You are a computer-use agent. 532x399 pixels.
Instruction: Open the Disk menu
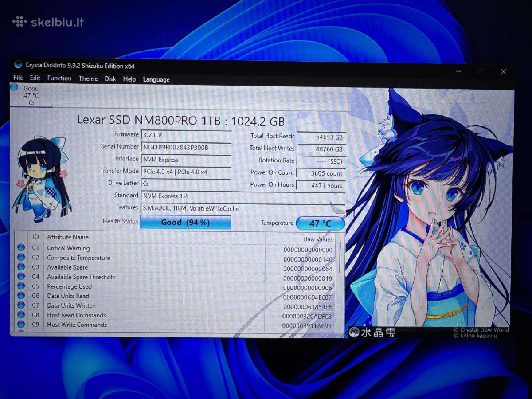110,79
